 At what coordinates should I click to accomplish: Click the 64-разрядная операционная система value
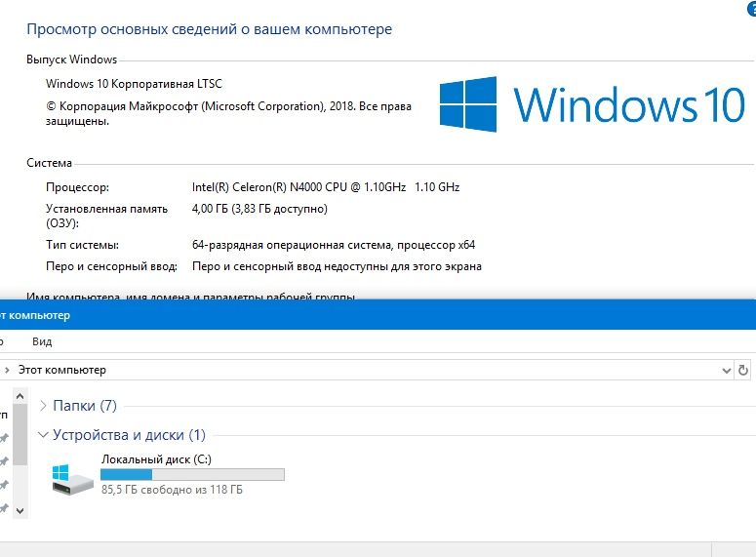tap(334, 245)
